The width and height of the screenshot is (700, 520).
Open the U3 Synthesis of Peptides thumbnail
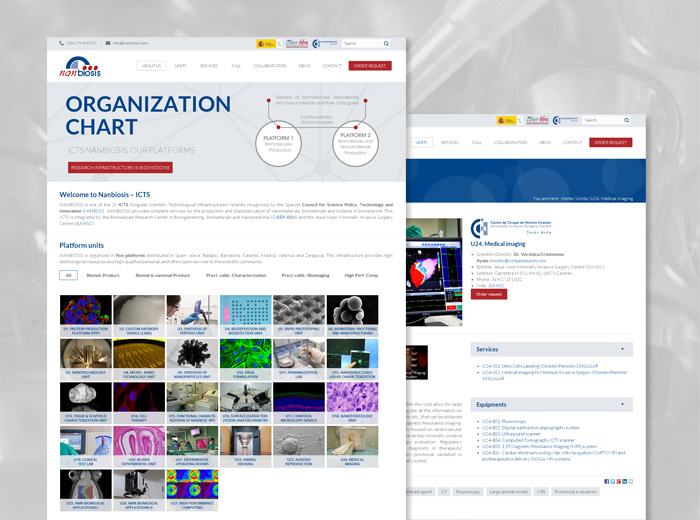192,316
